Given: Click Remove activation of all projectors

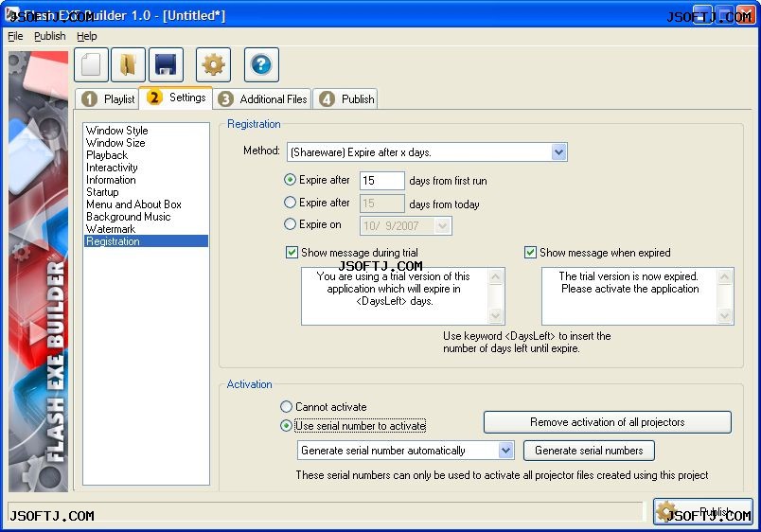Looking at the screenshot, I should (x=607, y=422).
